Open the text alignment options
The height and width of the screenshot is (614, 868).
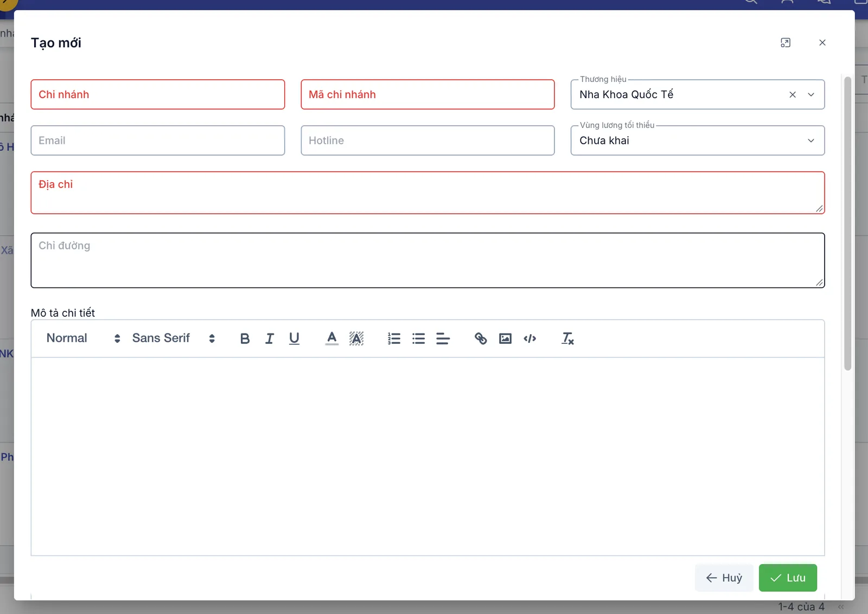tap(443, 338)
